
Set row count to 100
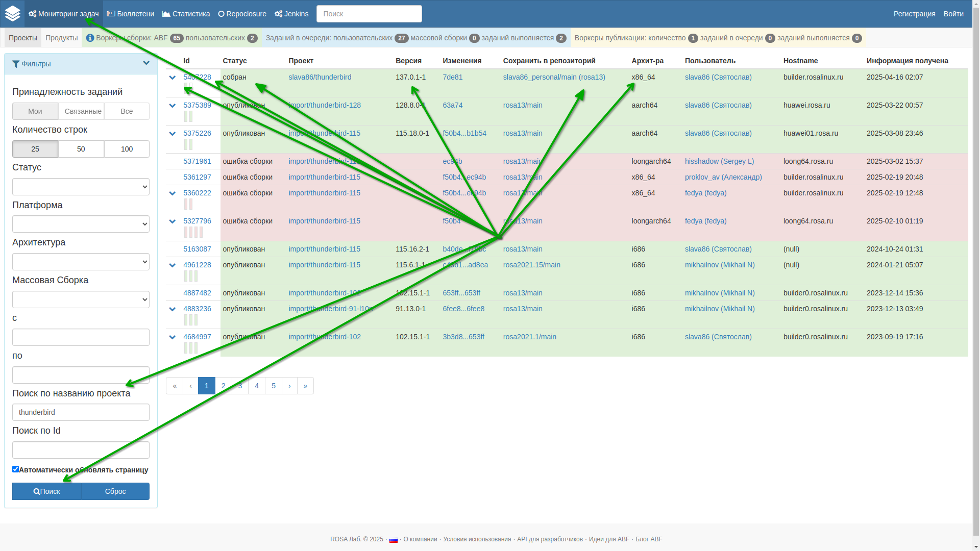pyautogui.click(x=127, y=149)
